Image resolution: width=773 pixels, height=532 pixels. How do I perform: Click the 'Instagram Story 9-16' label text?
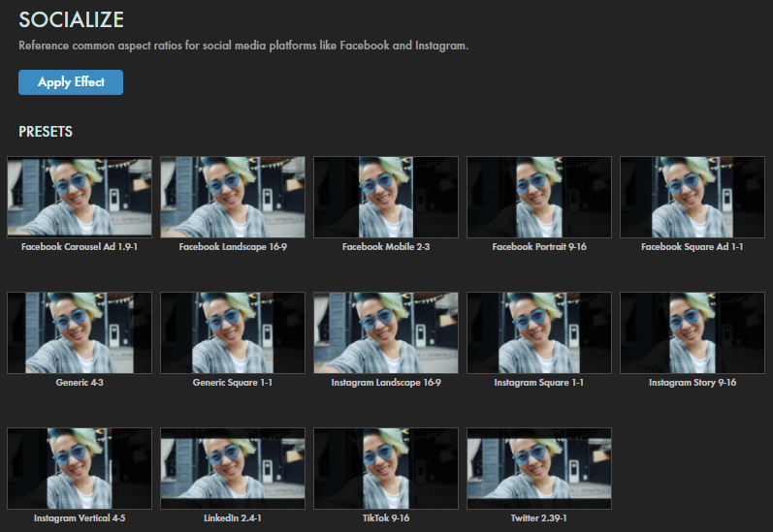[692, 382]
